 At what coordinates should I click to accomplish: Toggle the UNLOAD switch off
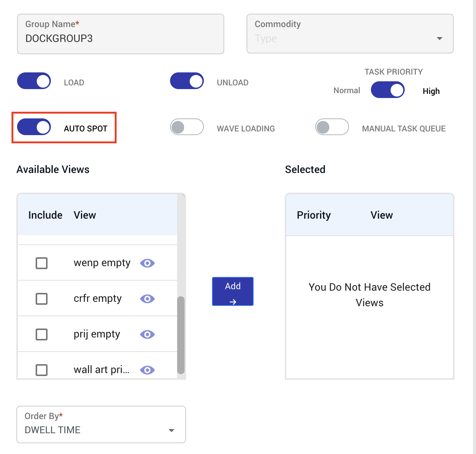187,81
